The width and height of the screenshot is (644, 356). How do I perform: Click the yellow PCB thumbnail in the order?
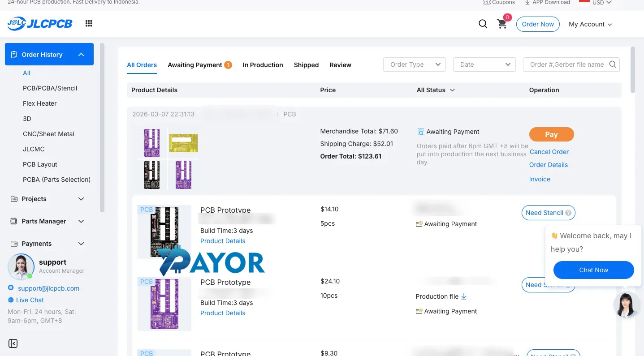(x=183, y=143)
